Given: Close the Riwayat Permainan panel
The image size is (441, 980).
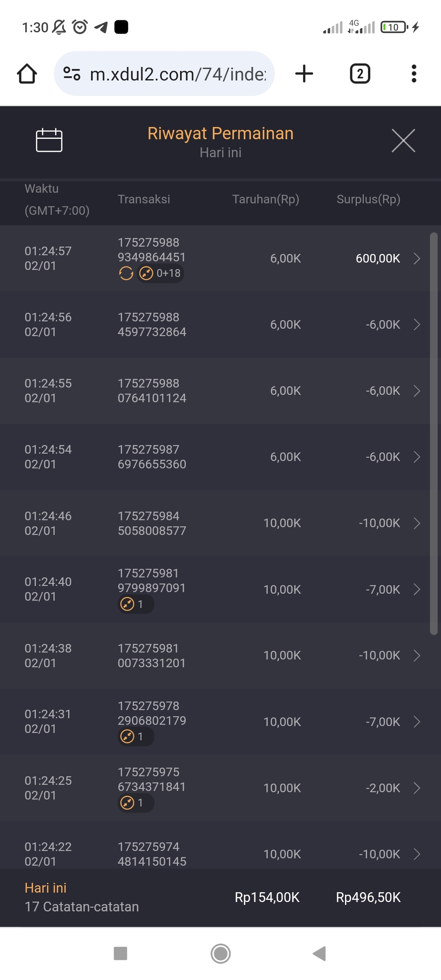Looking at the screenshot, I should [x=403, y=140].
